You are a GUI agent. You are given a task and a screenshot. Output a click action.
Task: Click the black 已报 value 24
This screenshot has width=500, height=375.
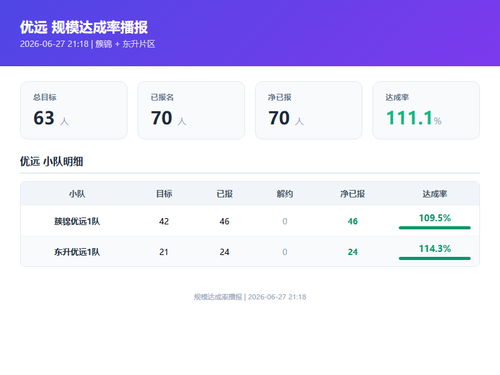224,252
